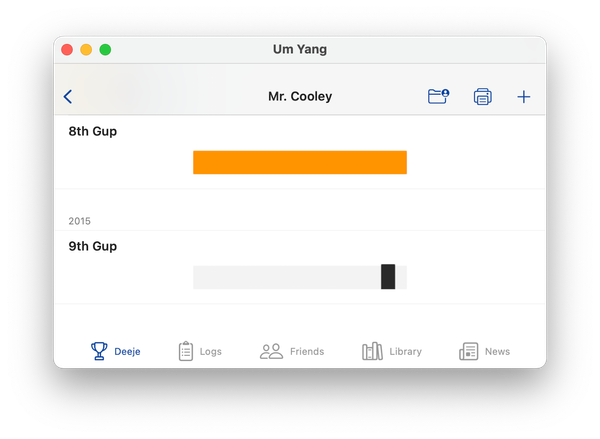
Task: Click the printer icon
Action: [x=483, y=96]
